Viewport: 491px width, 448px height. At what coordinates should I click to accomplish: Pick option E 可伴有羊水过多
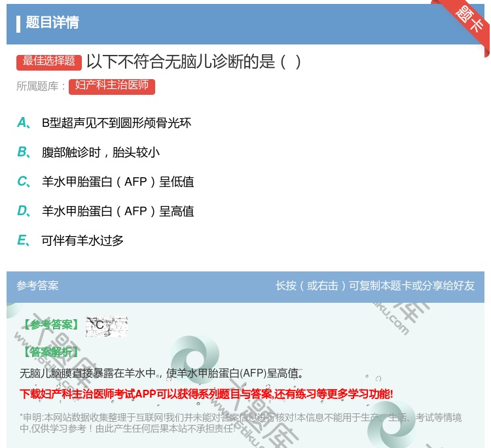tap(70, 240)
